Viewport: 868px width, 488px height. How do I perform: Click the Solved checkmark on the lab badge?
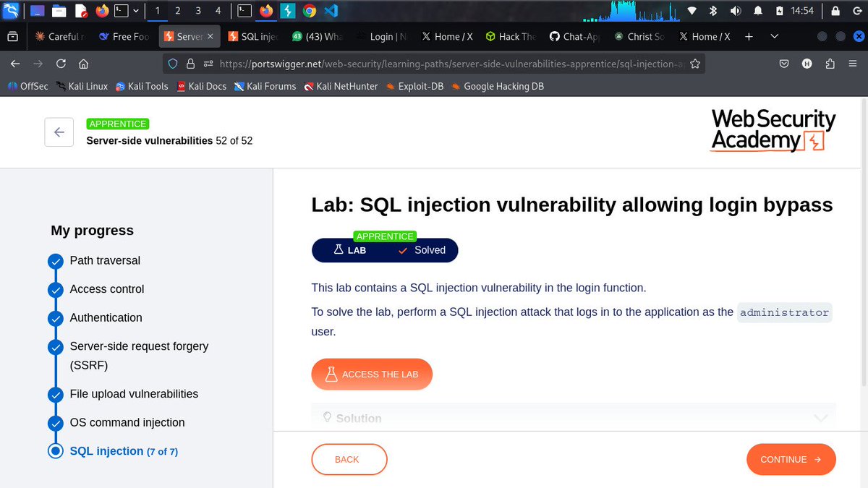pyautogui.click(x=404, y=250)
